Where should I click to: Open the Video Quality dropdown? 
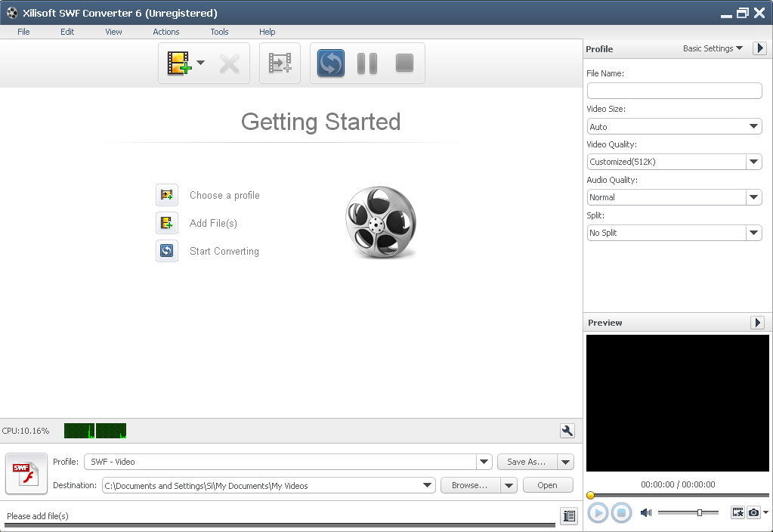point(753,162)
